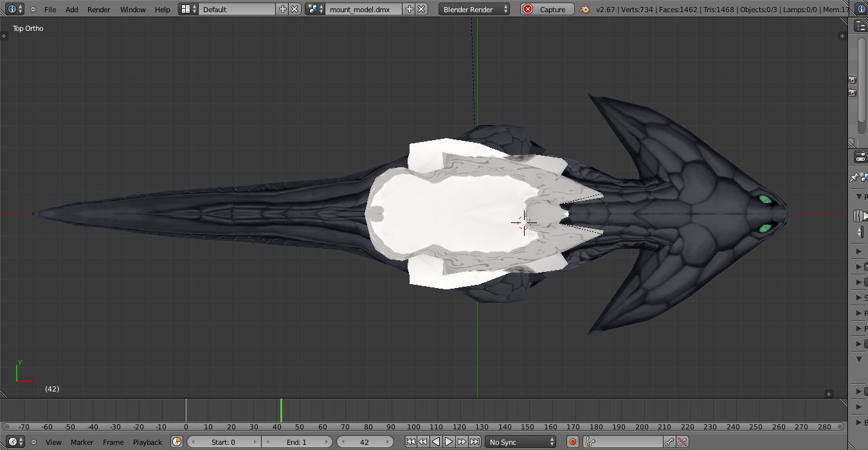Add a new screen layout
This screenshot has width=868, height=450.
click(x=282, y=9)
